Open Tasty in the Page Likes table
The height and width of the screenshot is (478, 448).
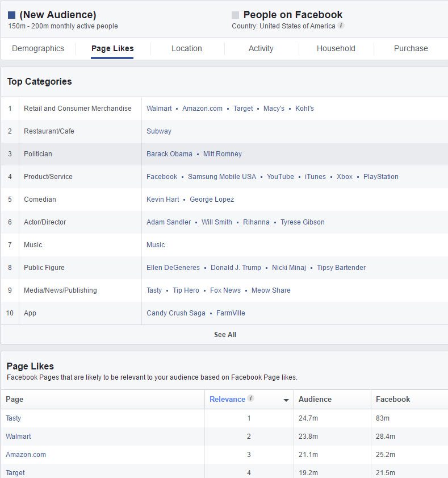pyautogui.click(x=14, y=418)
